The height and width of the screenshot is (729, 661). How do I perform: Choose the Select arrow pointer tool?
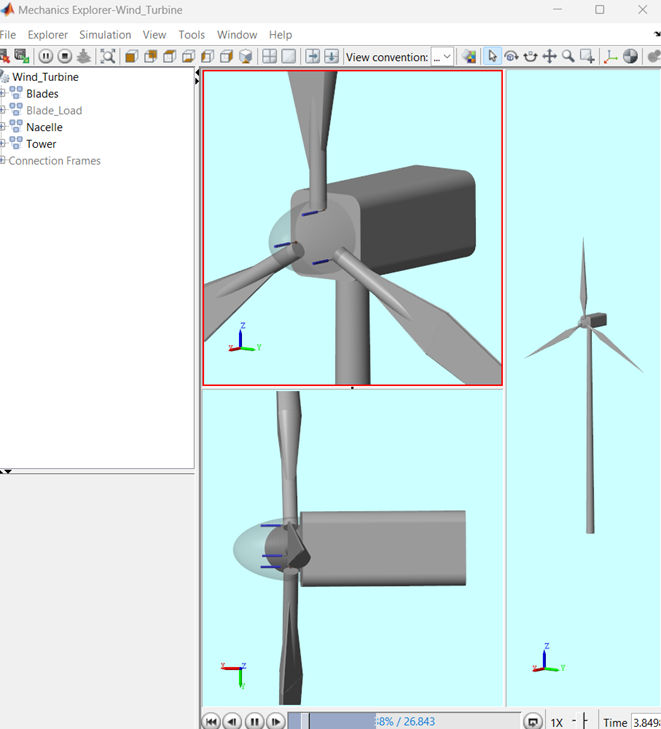492,57
